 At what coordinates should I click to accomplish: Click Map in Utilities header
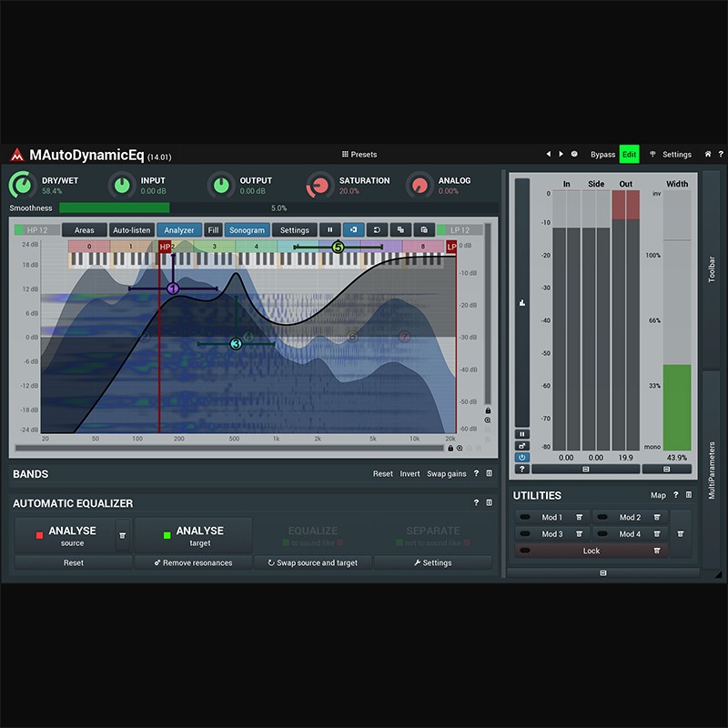click(x=658, y=495)
